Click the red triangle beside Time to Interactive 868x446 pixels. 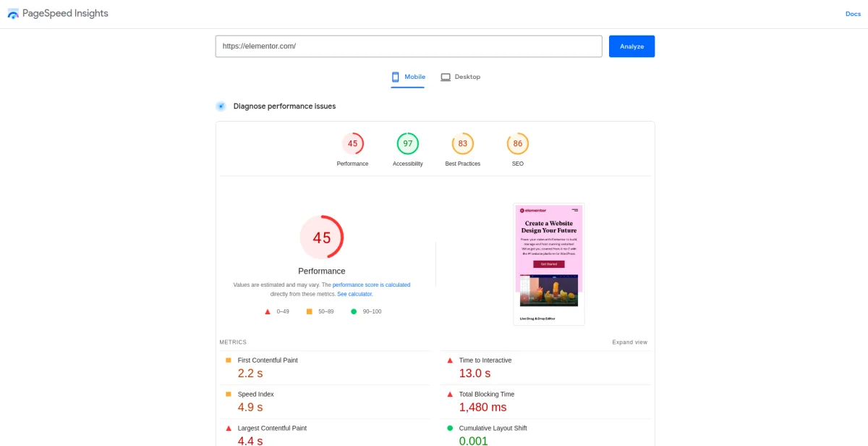pos(450,361)
